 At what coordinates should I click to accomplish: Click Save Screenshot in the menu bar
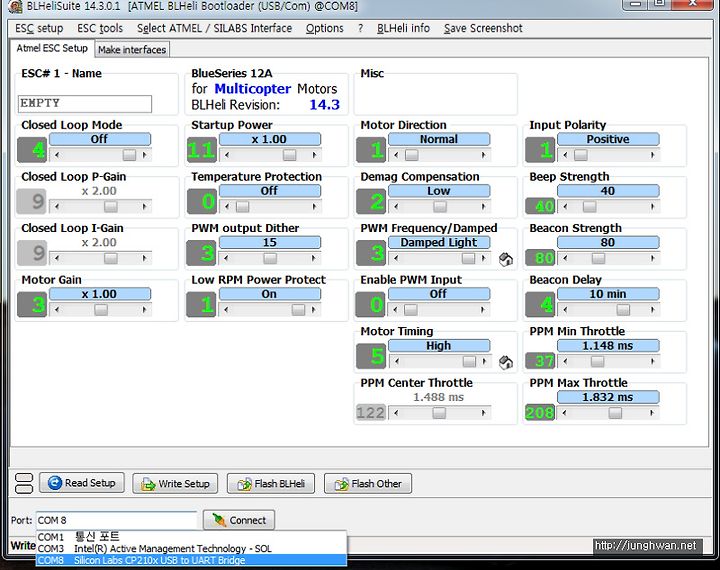click(483, 28)
